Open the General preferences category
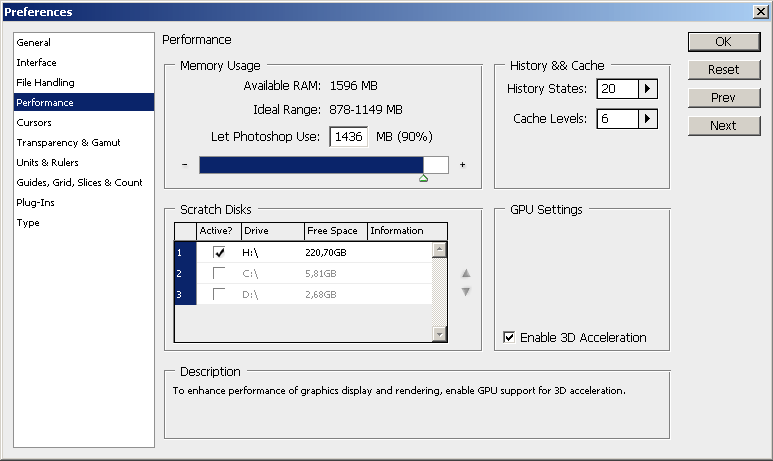This screenshot has height=461, width=773. point(34,43)
